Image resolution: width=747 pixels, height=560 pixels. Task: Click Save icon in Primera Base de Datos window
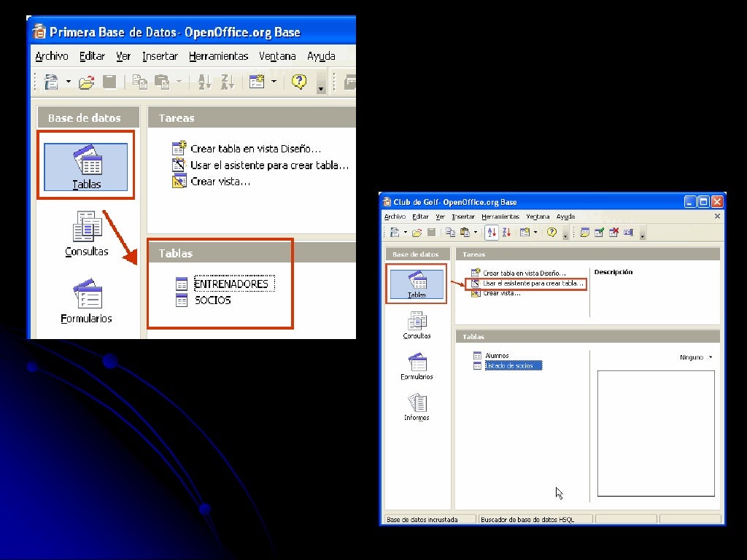tap(109, 82)
